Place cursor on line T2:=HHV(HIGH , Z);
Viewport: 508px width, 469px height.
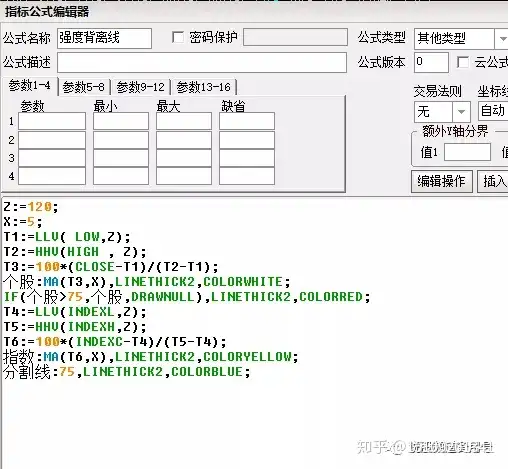point(75,252)
